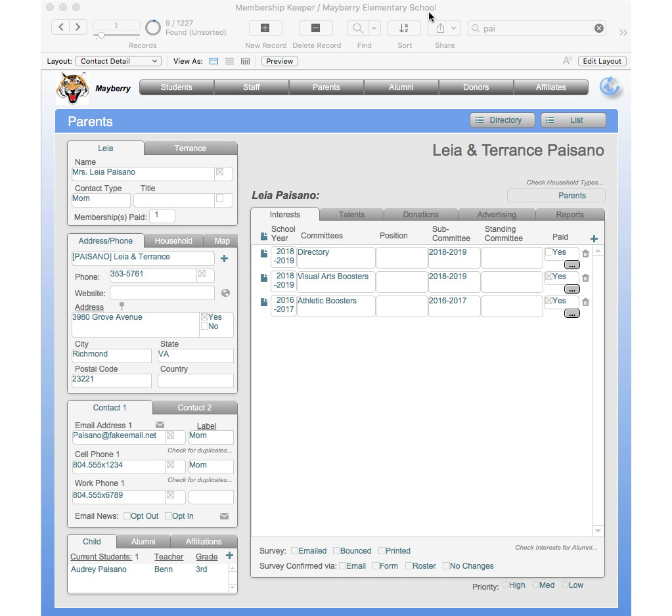Add new interest row plus icon

[x=594, y=238]
